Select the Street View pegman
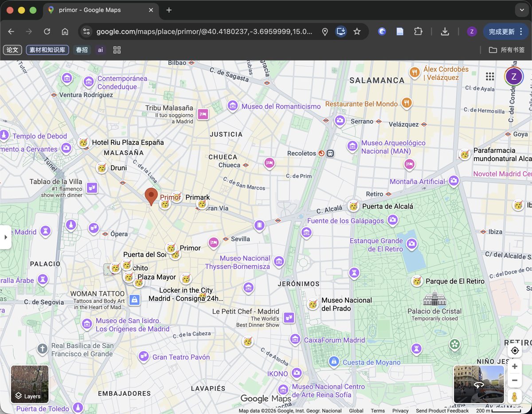 coord(515,396)
